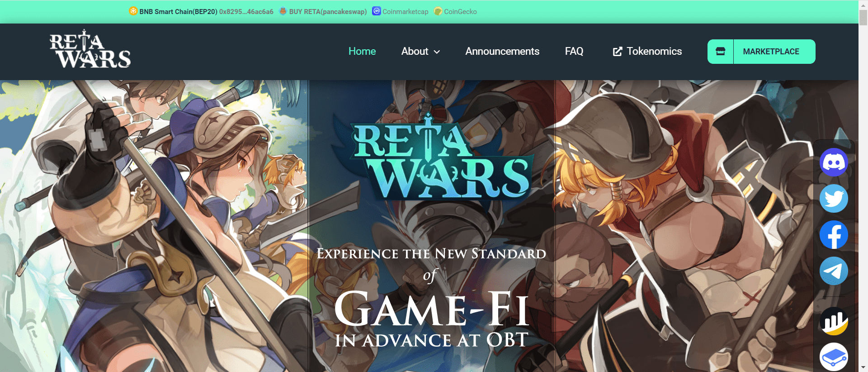The width and height of the screenshot is (868, 372).
Task: Click the Coinmarketcap logo icon
Action: [x=377, y=11]
